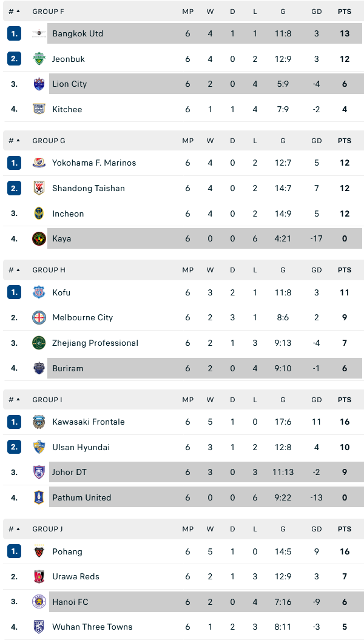Click the Hanoi FC team logo
This screenshot has height=640, width=364.
coord(39,602)
